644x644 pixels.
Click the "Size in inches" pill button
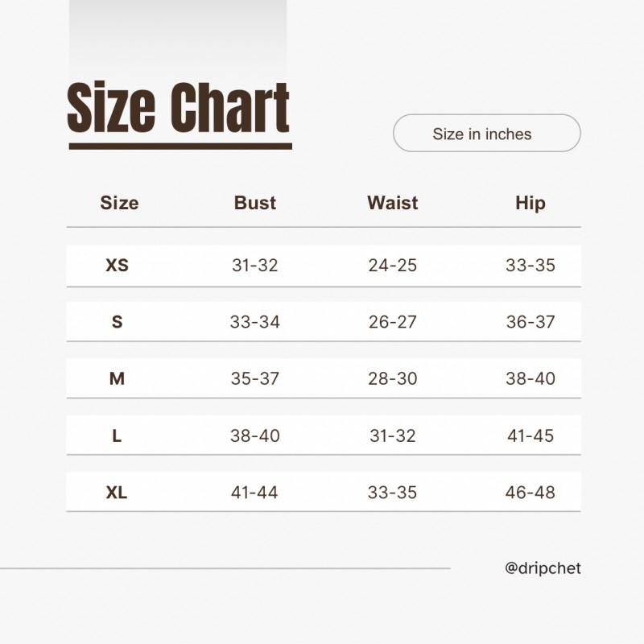pyautogui.click(x=486, y=134)
